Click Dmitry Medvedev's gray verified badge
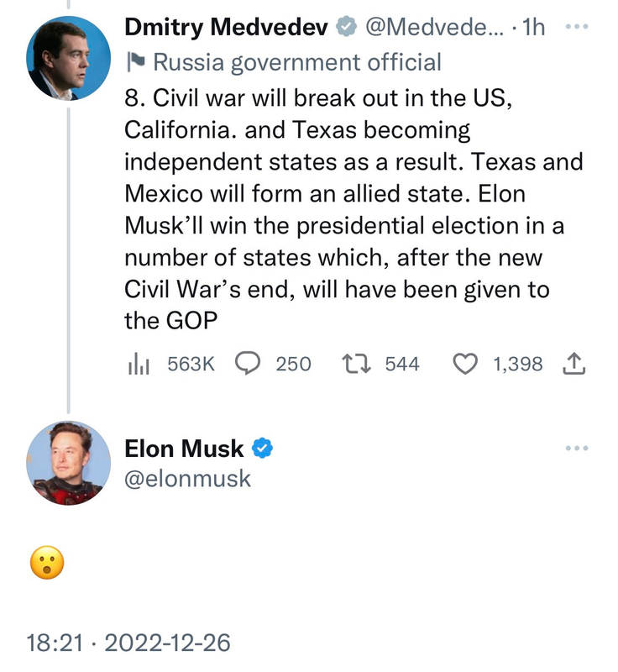618x672 pixels. [345, 28]
